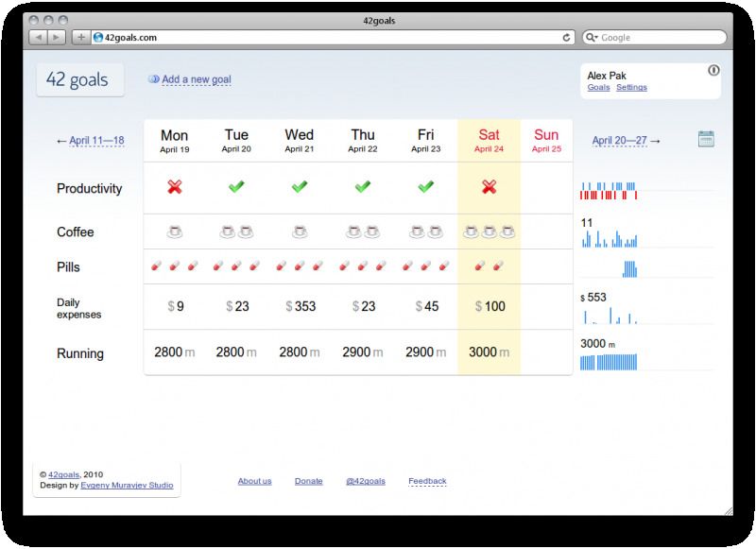Open the Goals link under Alex Pak
The image size is (756, 549).
pyautogui.click(x=598, y=88)
